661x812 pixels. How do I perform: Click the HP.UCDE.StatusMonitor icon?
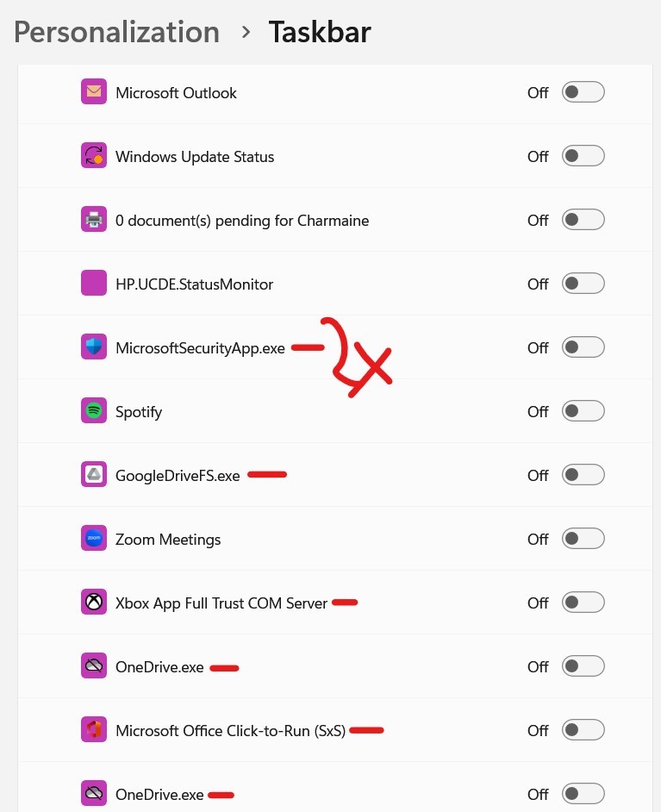coord(93,283)
